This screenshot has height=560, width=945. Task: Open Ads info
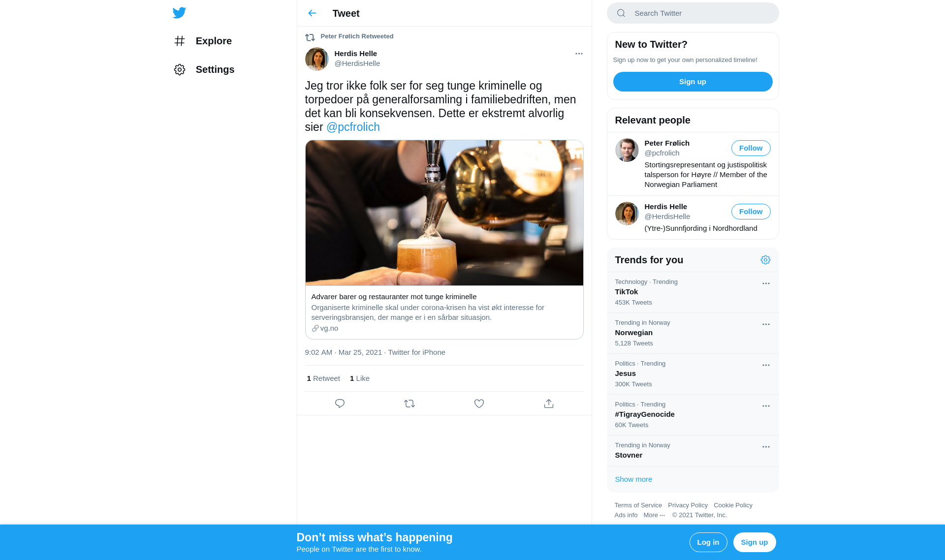[626, 515]
